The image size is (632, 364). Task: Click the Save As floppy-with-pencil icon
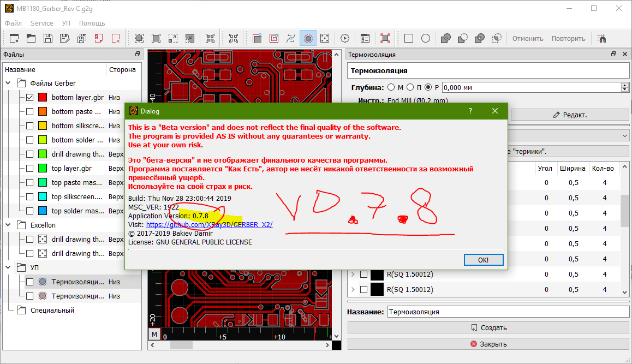[x=65, y=38]
